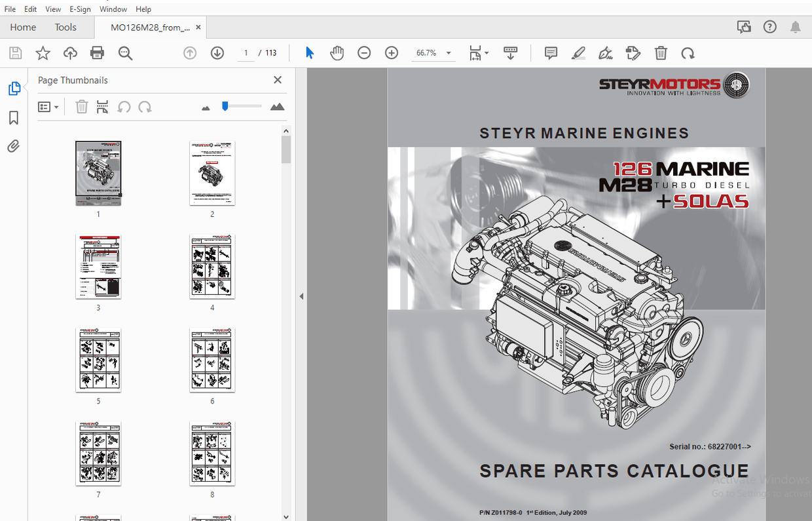
Task: Switch to the Hand tool
Action: click(x=337, y=53)
